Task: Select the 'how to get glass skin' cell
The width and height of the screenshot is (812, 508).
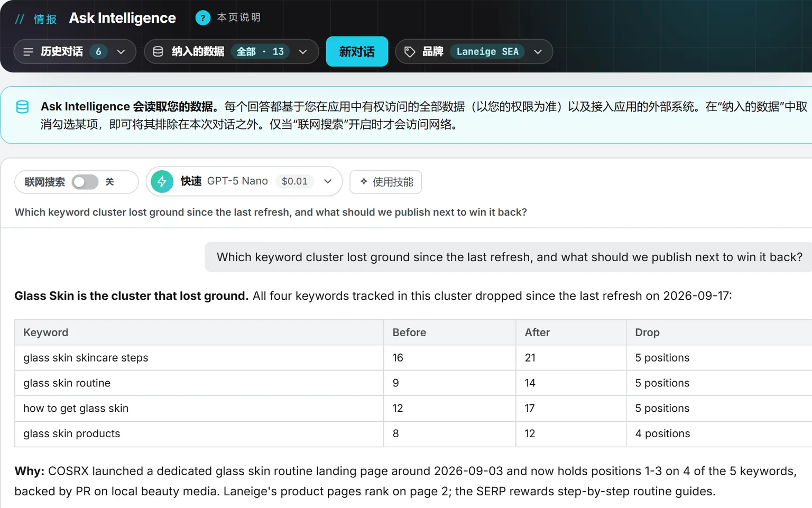Action: [199, 409]
